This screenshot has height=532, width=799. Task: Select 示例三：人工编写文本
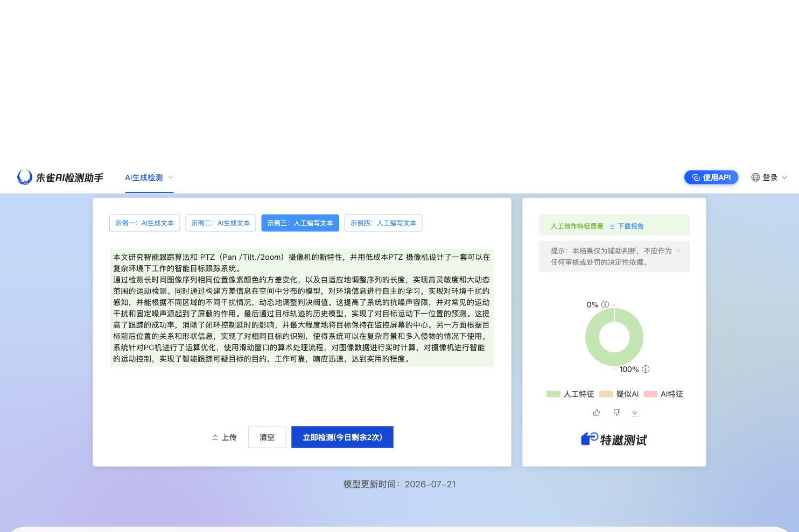[x=300, y=223]
